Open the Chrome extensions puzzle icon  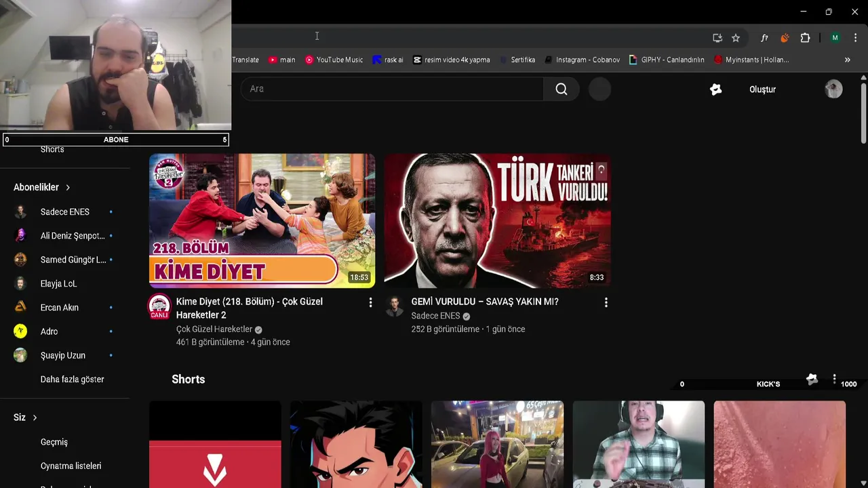tap(805, 38)
